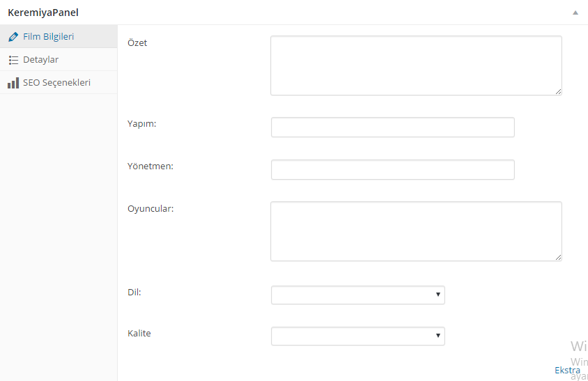Focus the Yapım input field
Viewport: 588px width, 381px height.
point(393,127)
